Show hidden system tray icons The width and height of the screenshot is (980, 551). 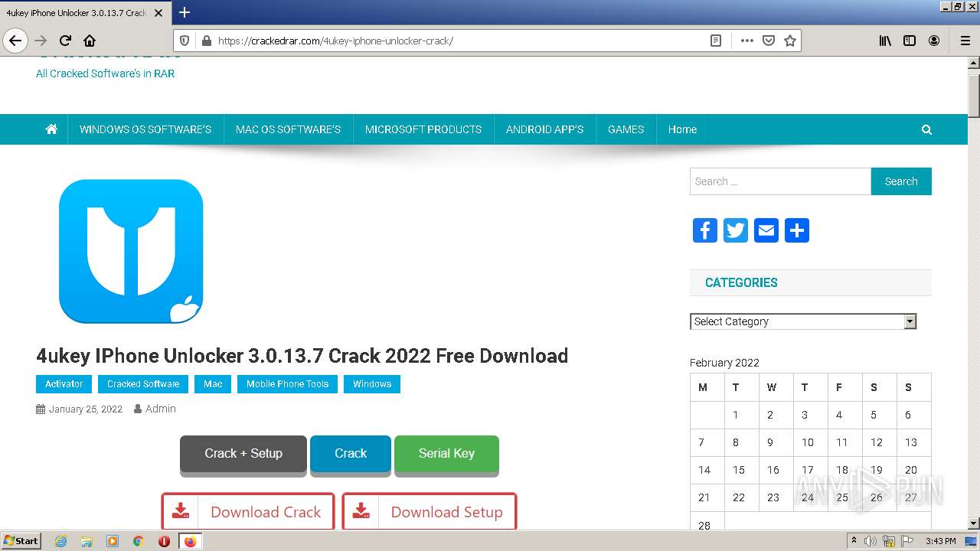point(854,541)
